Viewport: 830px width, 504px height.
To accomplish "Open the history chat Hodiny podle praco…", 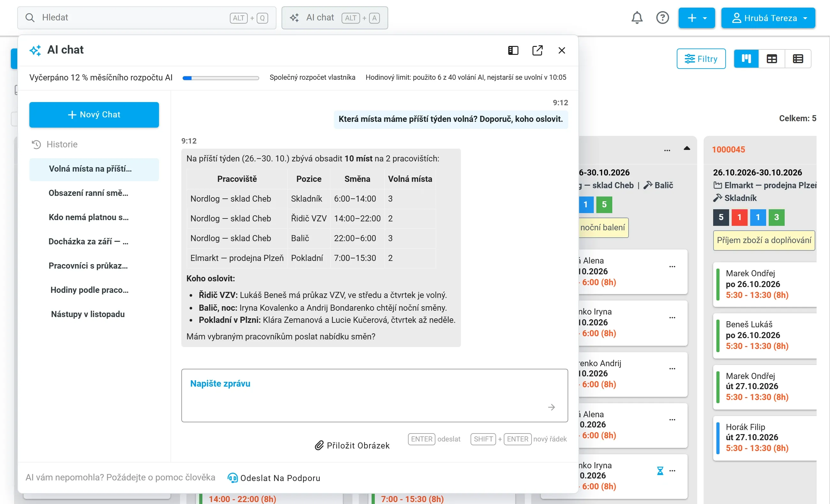I will (x=94, y=290).
